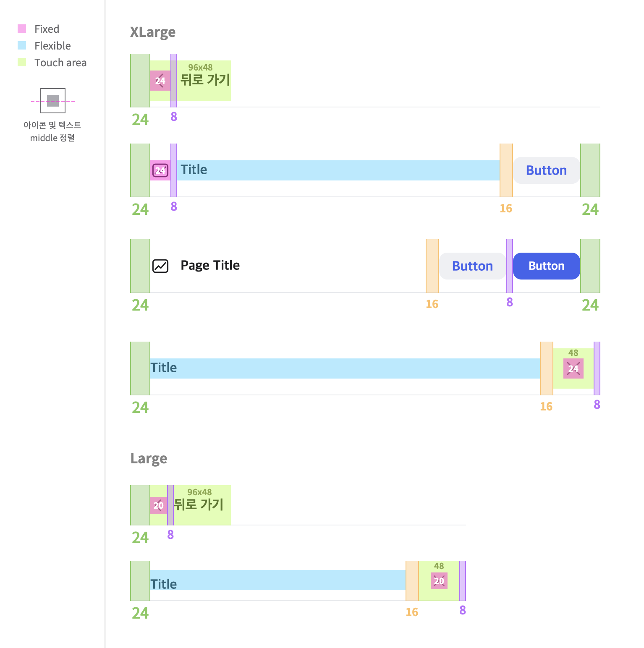644x648 pixels.
Task: Click the Page Title text
Action: point(210,265)
